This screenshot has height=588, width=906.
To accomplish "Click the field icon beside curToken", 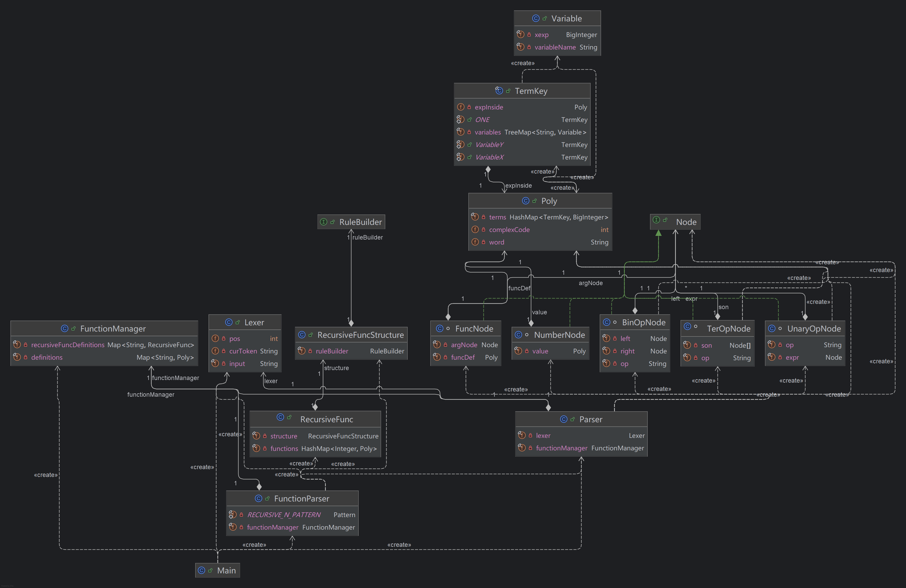I will point(215,351).
